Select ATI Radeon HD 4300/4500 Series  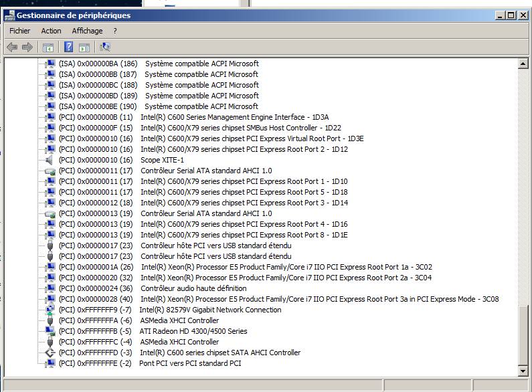tap(153, 331)
